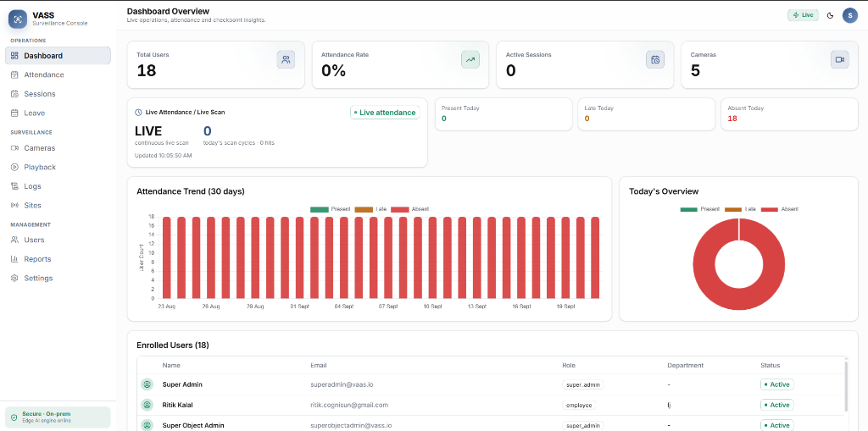Click the Department column header
868x431 pixels.
[x=685, y=365]
